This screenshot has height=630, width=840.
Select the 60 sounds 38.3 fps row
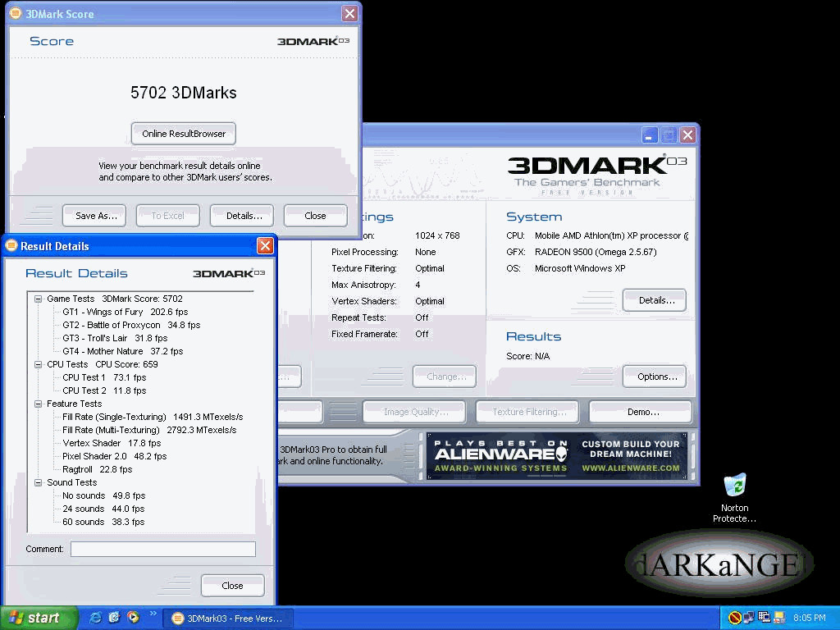pyautogui.click(x=103, y=523)
